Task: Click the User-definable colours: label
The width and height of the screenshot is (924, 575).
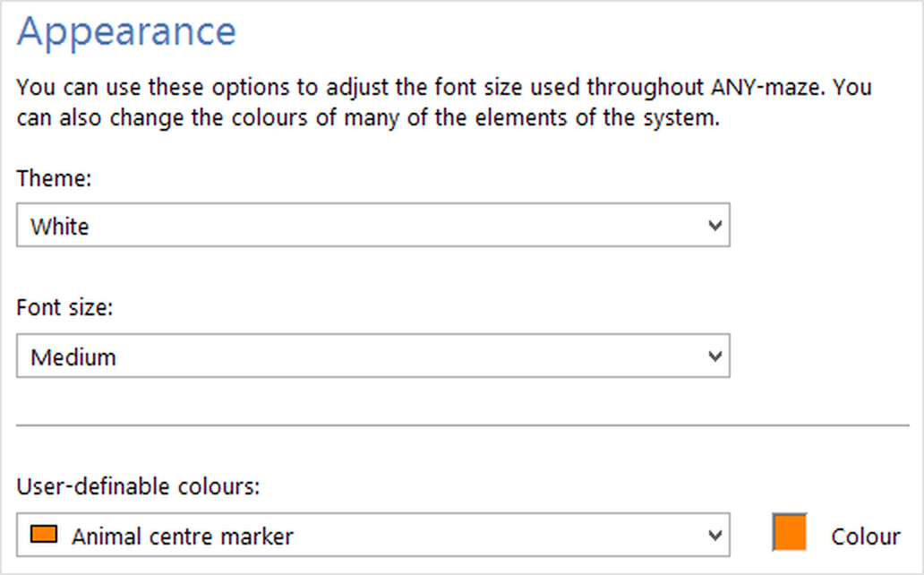Action: tap(138, 487)
